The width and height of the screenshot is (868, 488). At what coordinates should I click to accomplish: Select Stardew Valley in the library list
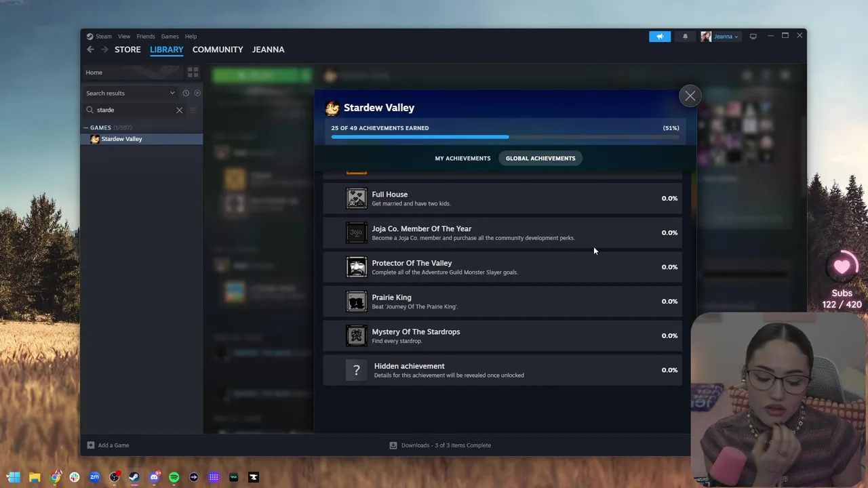142,139
